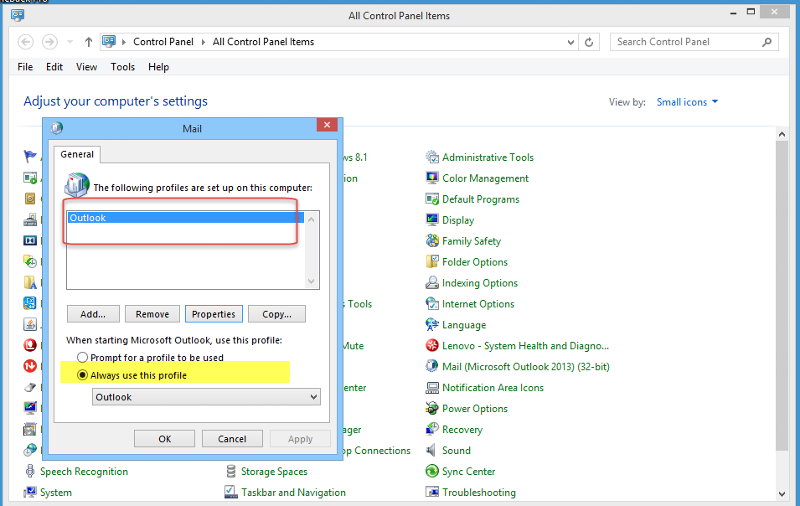Open the Administrative Tools icon
Viewport: 800px width, 506px height.
point(432,157)
